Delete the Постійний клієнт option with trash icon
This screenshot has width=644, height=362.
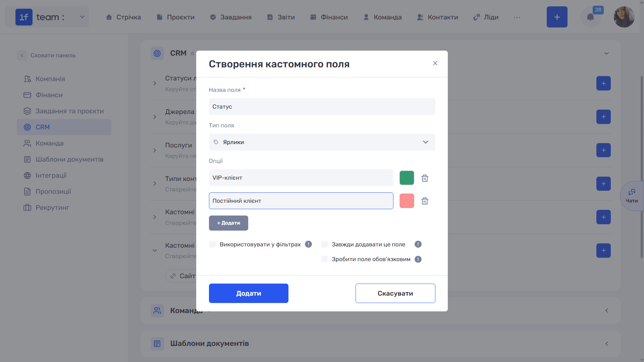point(425,201)
